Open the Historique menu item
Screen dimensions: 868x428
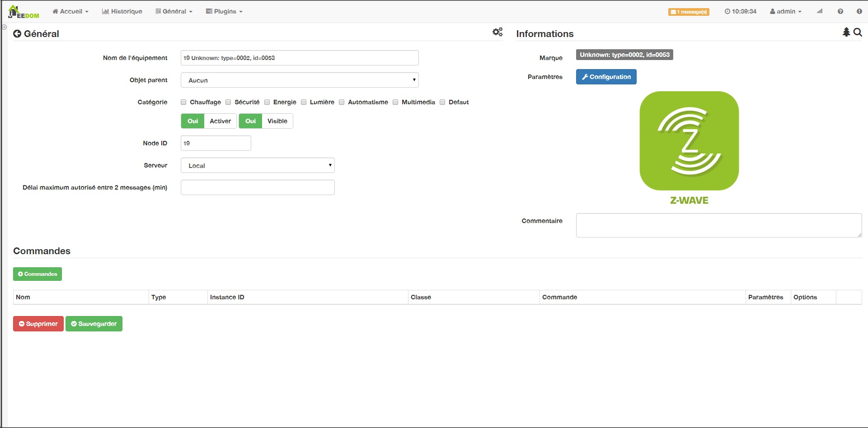122,11
